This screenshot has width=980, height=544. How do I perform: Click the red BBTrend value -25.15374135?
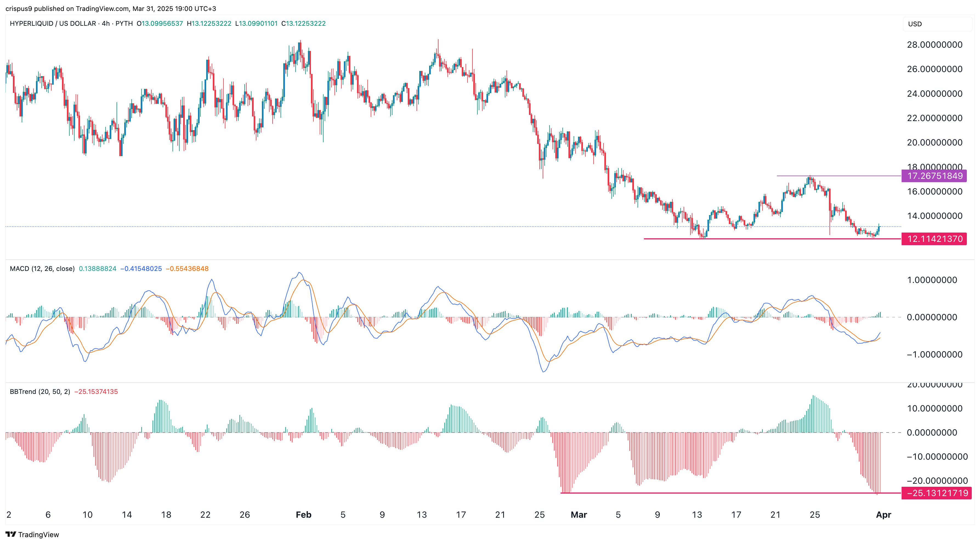[x=96, y=391]
